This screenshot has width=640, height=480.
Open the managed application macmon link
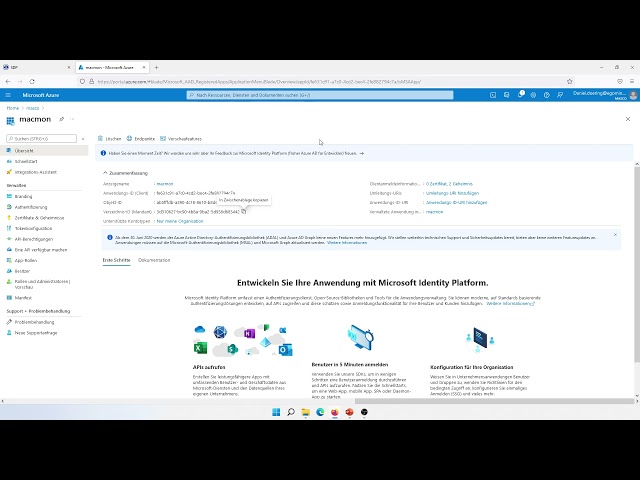[434, 212]
